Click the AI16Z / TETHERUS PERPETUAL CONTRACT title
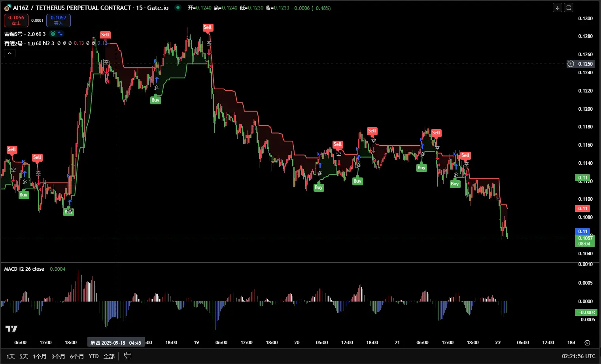The height and width of the screenshot is (364, 601). pyautogui.click(x=72, y=8)
